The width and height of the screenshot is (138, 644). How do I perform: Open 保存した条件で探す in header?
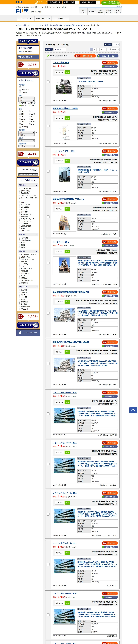pyautogui.click(x=88, y=2)
